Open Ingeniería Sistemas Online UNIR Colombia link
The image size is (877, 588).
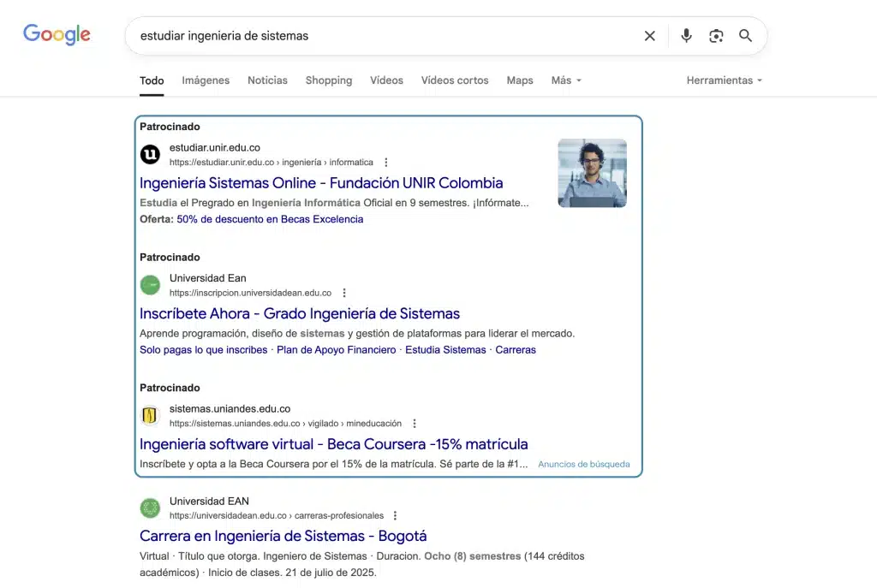(x=321, y=183)
